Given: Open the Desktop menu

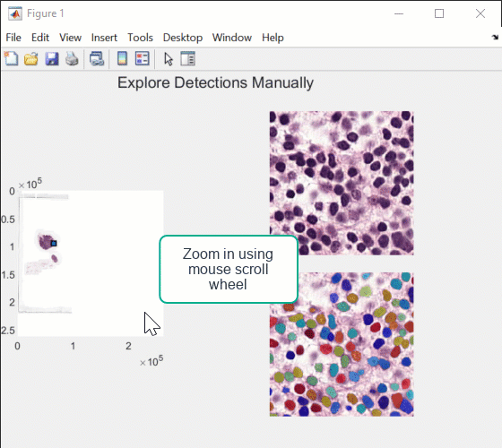Looking at the screenshot, I should tap(183, 38).
